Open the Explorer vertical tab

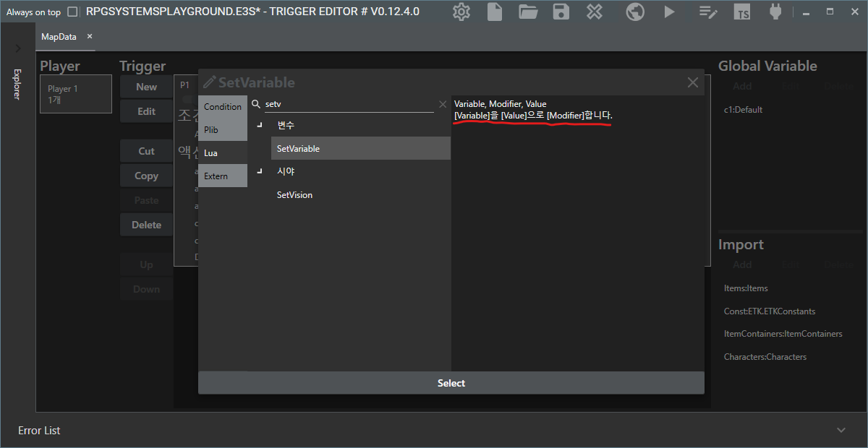17,84
